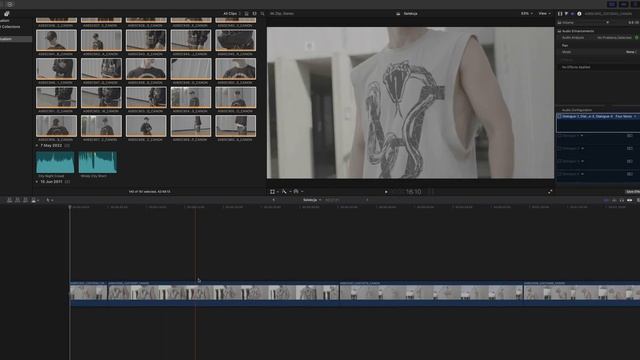This screenshot has width=640, height=360.
Task: Select first timeline clip at storyline start
Action: [x=89, y=293]
